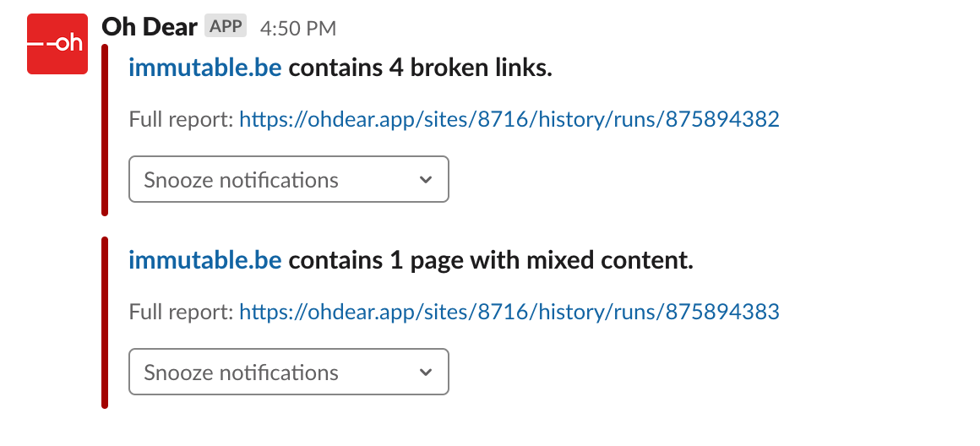Click "Snooze notifications" placeholder text in second alert
Screen dimensions: 980x446
[242, 373]
